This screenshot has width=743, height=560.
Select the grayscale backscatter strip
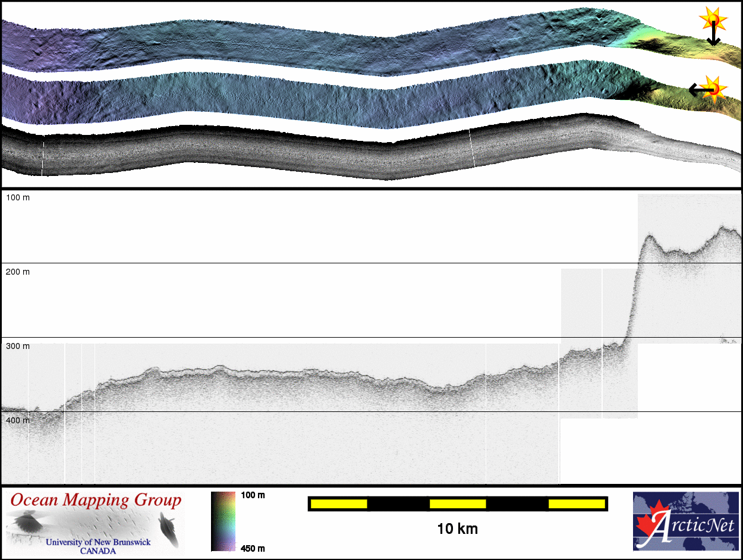357,155
